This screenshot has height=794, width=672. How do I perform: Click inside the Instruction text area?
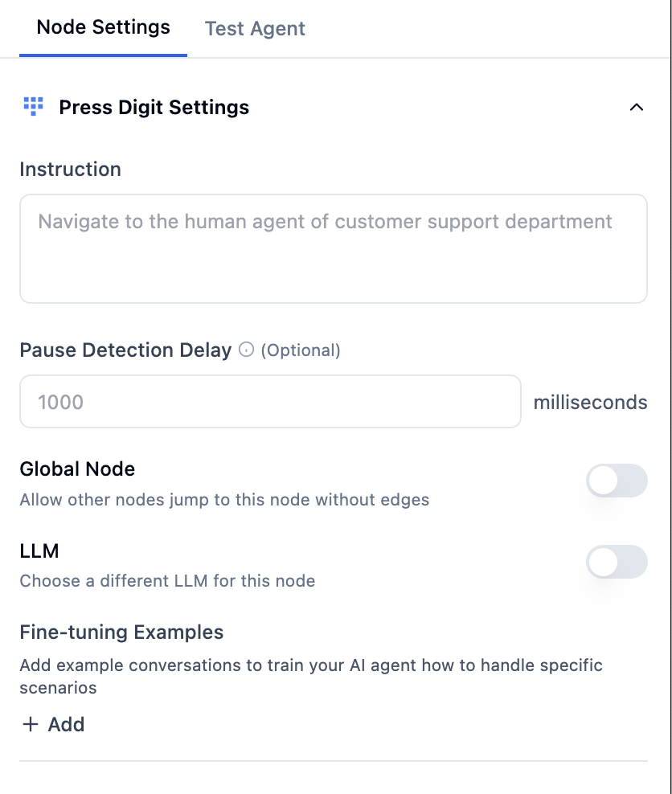pyautogui.click(x=333, y=248)
